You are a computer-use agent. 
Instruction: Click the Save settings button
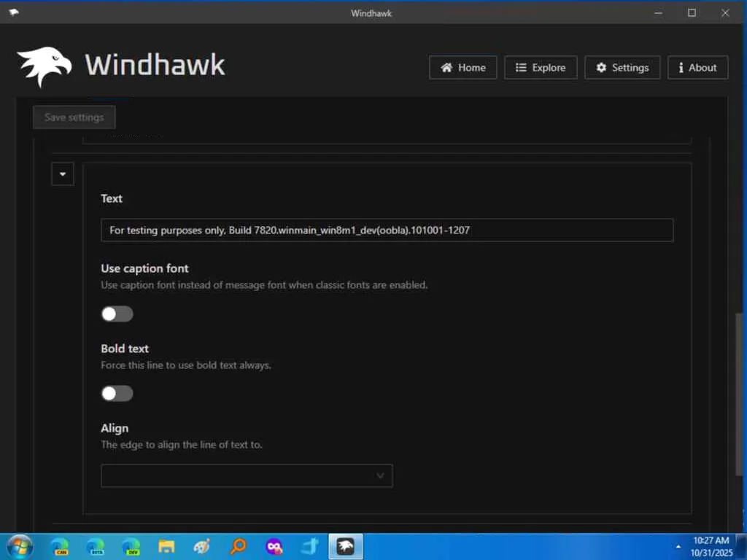point(74,117)
